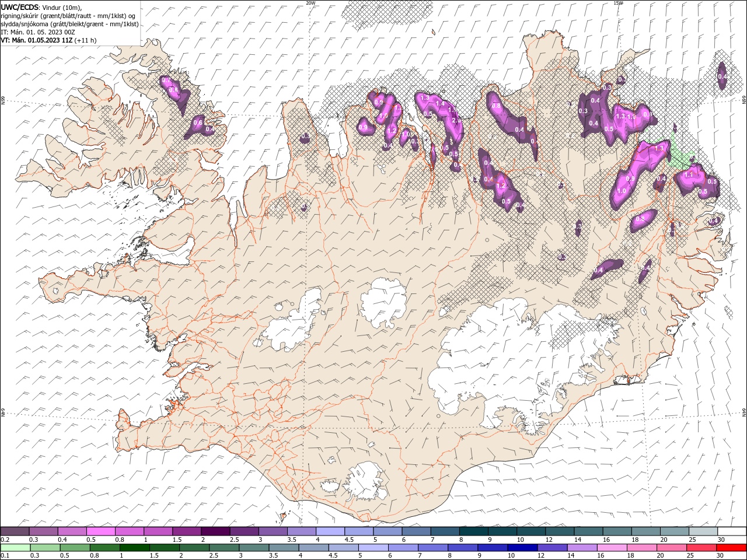
Task: Click the light pink 16 swatch in rain scale
Action: tap(611, 548)
